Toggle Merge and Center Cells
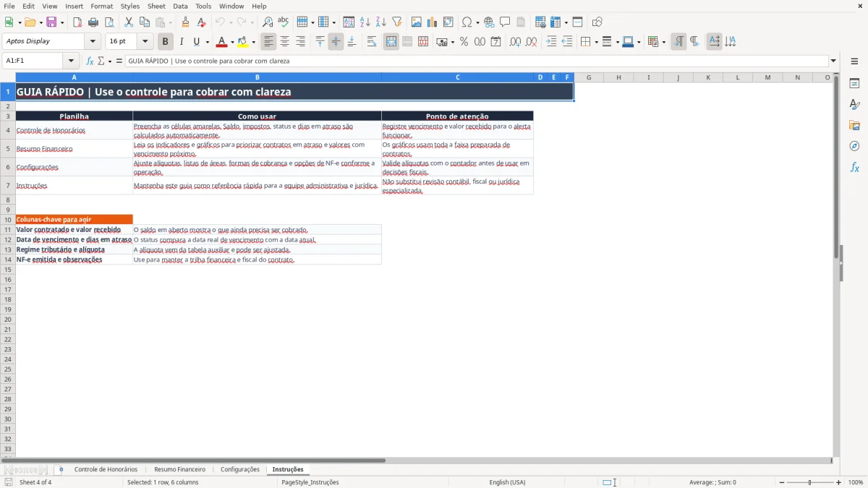Viewport: 868px width, 488px height. click(391, 42)
